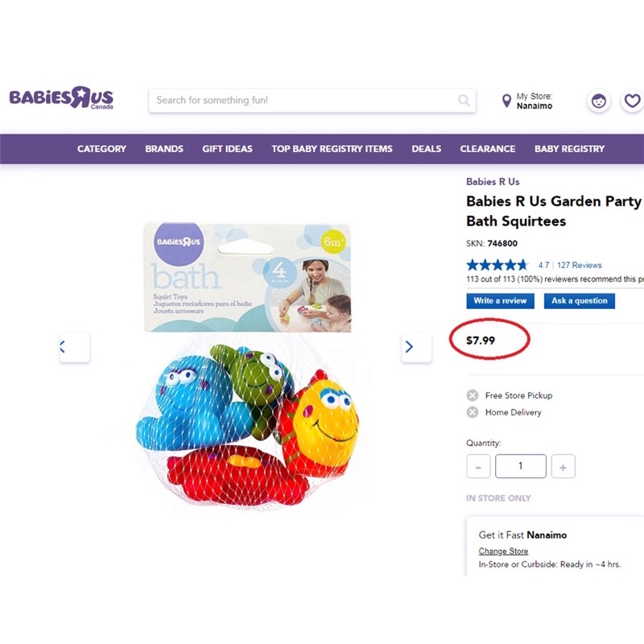The width and height of the screenshot is (644, 644).
Task: Open the BRANDS menu
Action: pyautogui.click(x=164, y=149)
